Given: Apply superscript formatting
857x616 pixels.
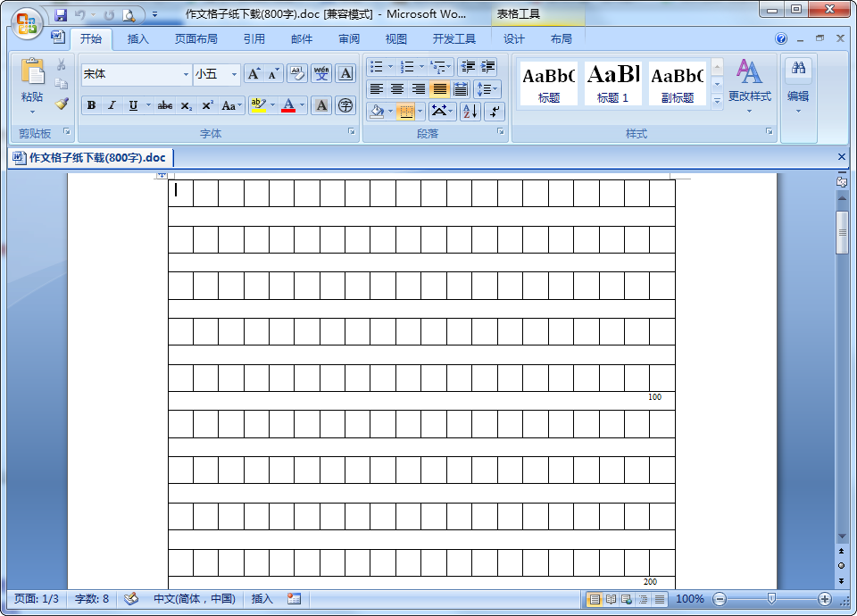Looking at the screenshot, I should 205,105.
